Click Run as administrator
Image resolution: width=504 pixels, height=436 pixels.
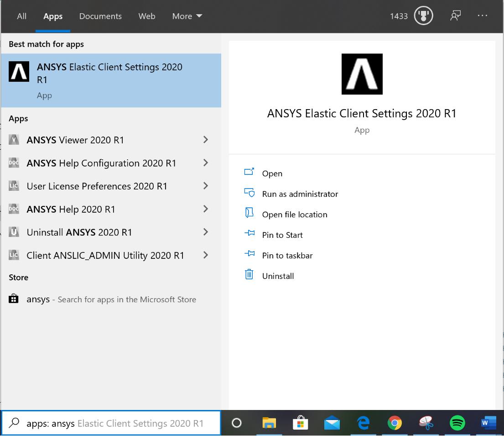click(x=300, y=194)
